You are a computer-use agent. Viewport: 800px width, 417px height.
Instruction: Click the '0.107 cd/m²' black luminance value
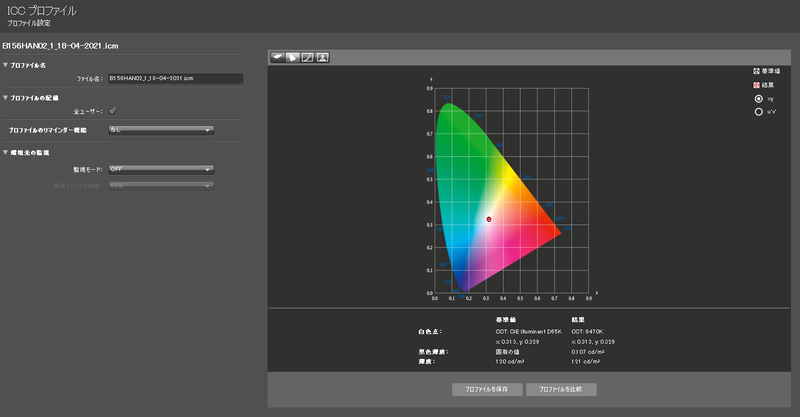[x=588, y=352]
